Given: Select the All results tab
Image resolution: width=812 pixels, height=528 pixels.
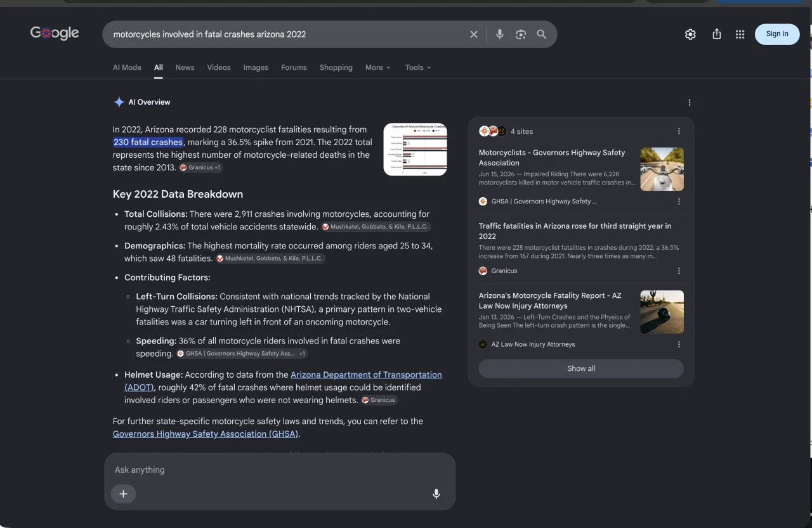Looking at the screenshot, I should pos(159,68).
